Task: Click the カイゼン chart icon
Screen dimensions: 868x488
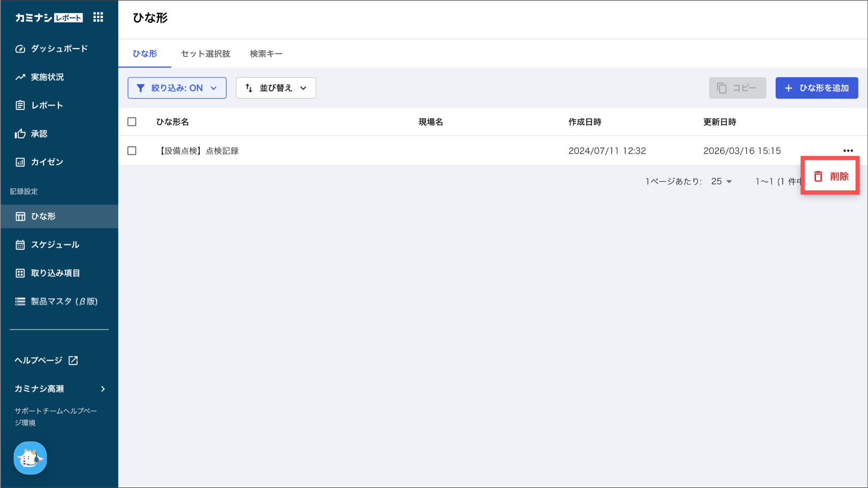Action: 20,162
